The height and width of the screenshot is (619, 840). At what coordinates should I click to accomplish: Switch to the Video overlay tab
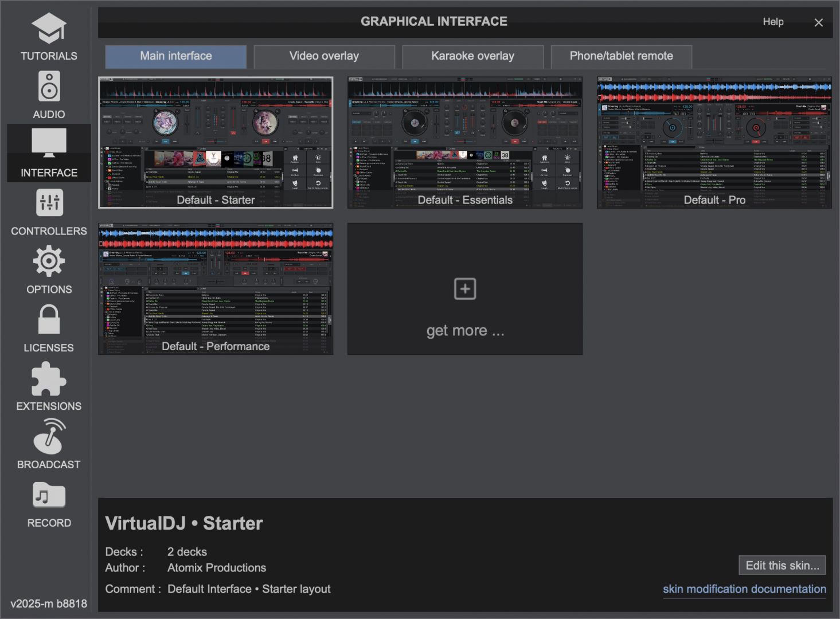[324, 56]
